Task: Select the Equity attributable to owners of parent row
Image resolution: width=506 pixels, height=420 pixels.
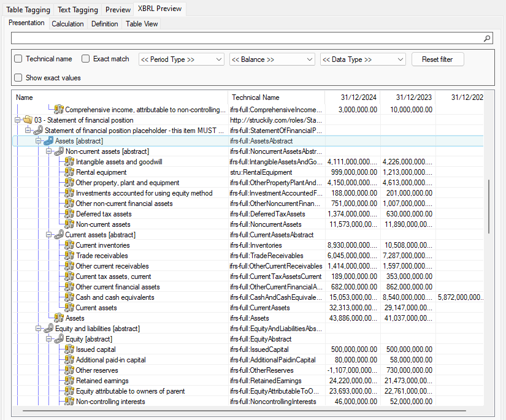Action: click(x=248, y=391)
